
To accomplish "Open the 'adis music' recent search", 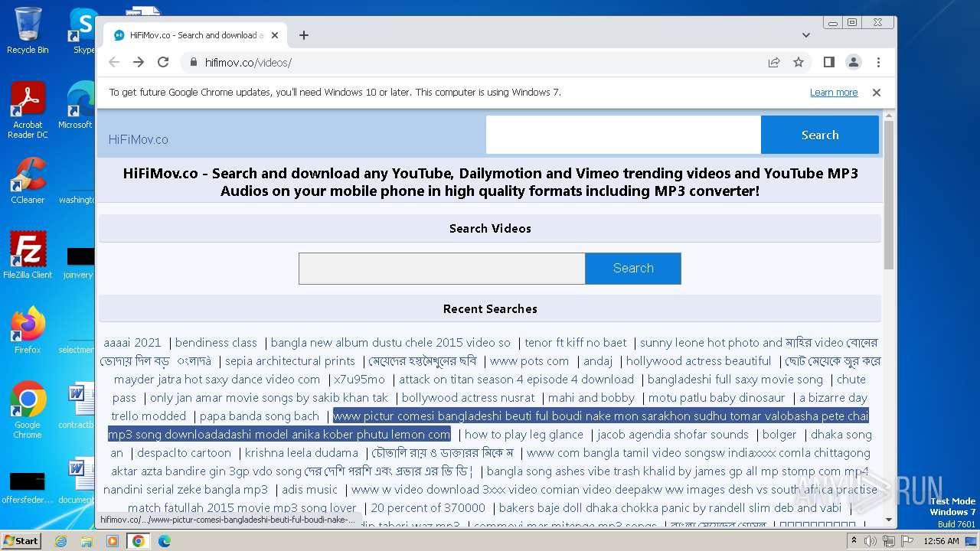I will click(309, 490).
